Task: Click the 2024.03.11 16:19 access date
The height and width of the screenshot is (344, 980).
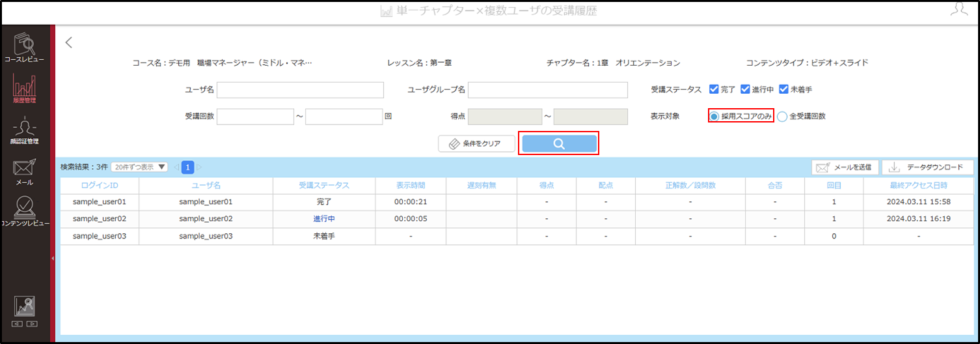Action: [918, 219]
